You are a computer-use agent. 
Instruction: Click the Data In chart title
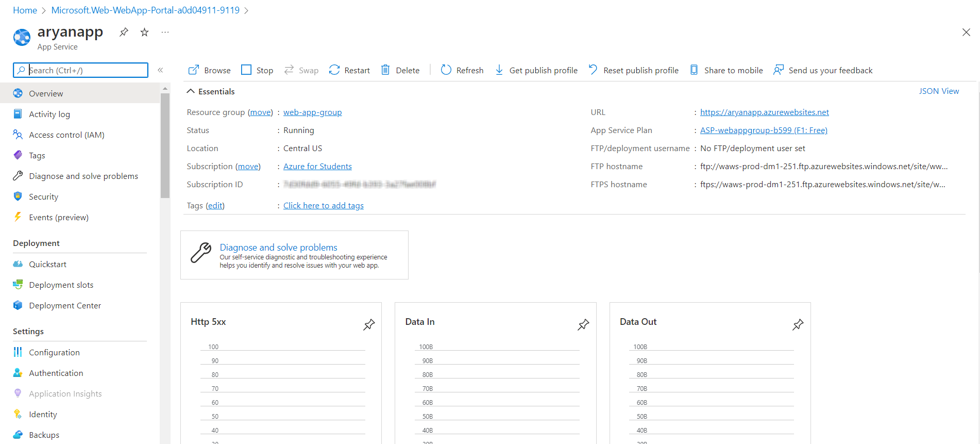point(420,322)
